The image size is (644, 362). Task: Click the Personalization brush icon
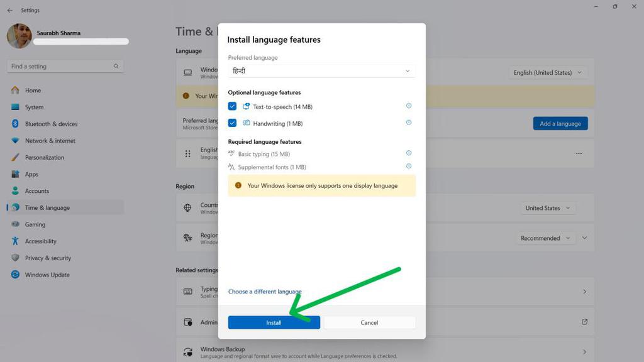15,157
